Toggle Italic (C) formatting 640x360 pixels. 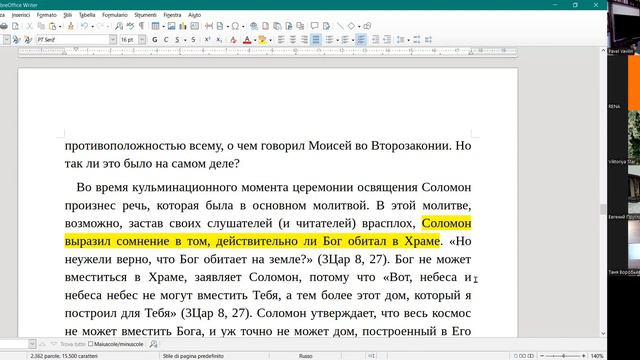click(x=166, y=40)
